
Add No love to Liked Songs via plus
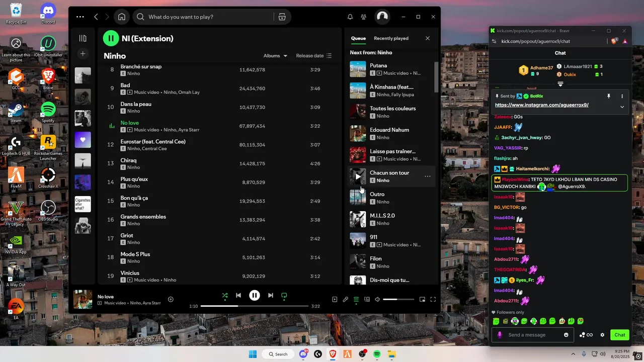pyautogui.click(x=171, y=299)
